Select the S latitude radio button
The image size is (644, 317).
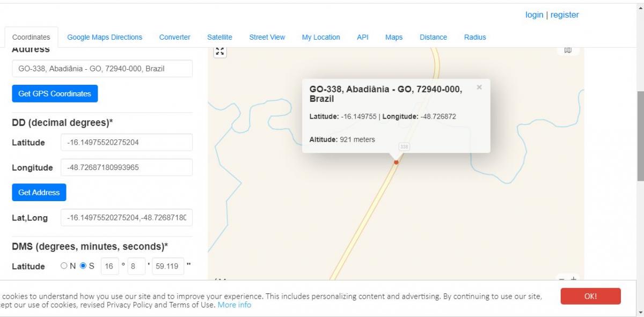click(x=83, y=266)
